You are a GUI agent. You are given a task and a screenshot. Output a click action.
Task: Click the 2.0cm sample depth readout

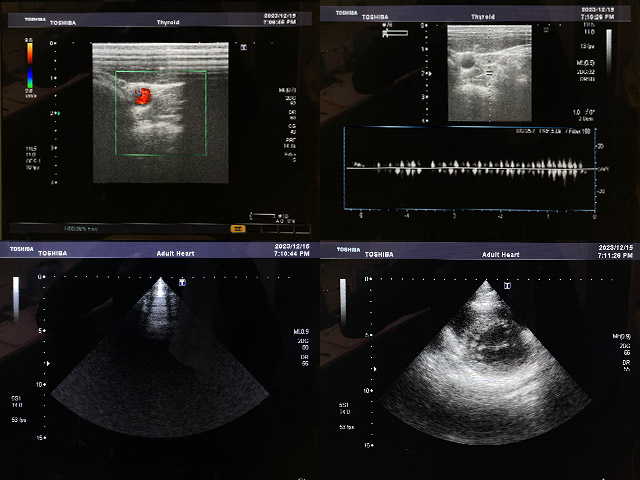[586, 119]
